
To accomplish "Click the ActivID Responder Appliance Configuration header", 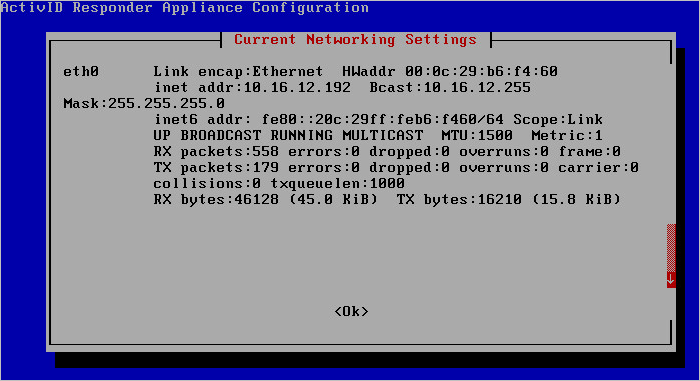I will [185, 8].
